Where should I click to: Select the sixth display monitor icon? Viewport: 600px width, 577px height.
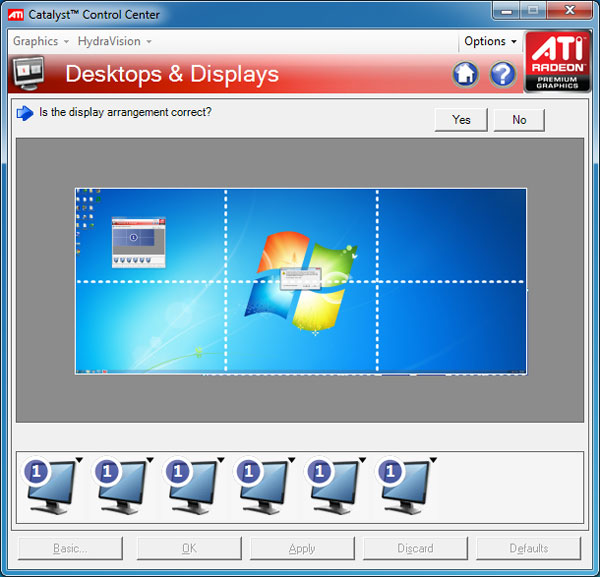point(404,484)
